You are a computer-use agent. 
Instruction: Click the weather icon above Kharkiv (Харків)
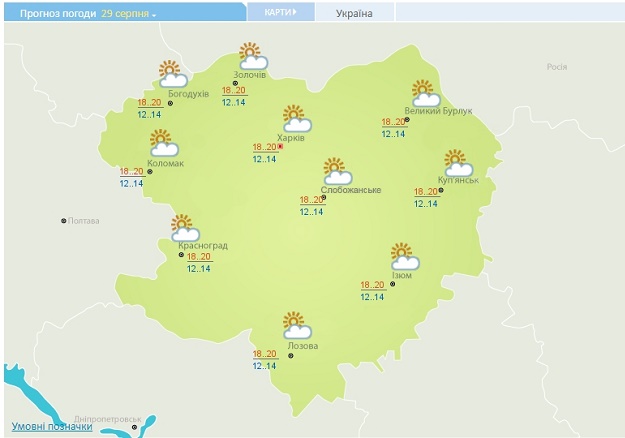click(x=296, y=119)
